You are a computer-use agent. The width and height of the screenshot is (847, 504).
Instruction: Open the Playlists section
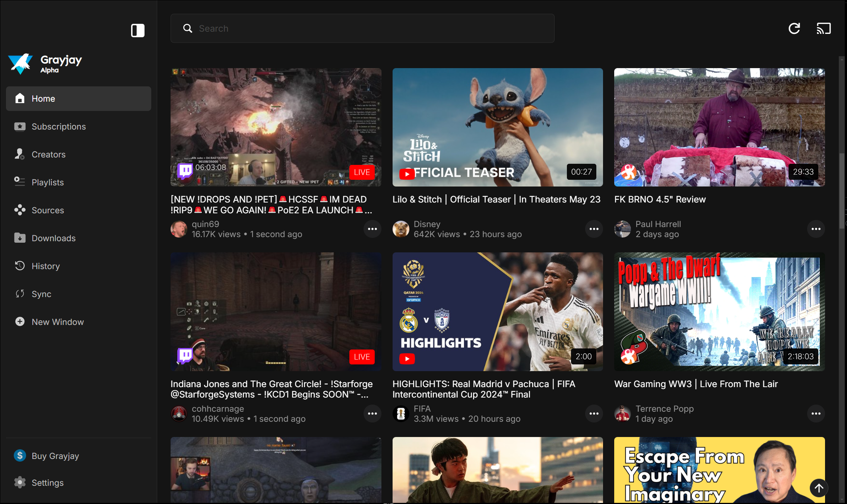tap(47, 182)
